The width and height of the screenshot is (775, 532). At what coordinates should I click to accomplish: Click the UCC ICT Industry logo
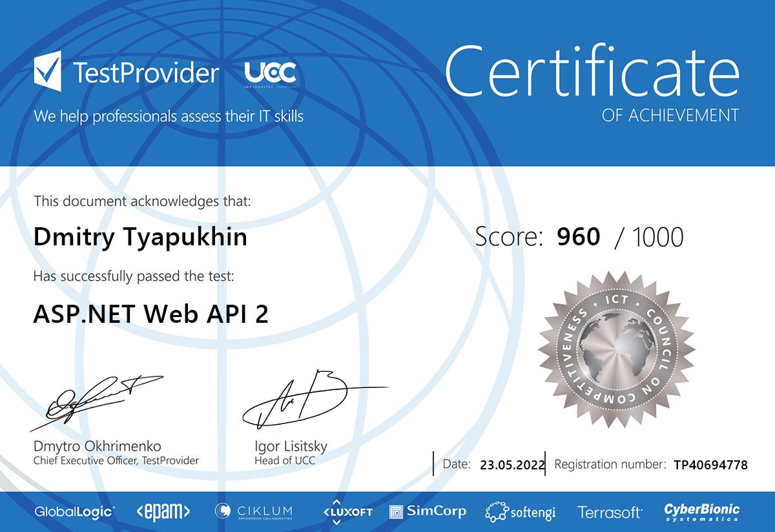[x=270, y=75]
